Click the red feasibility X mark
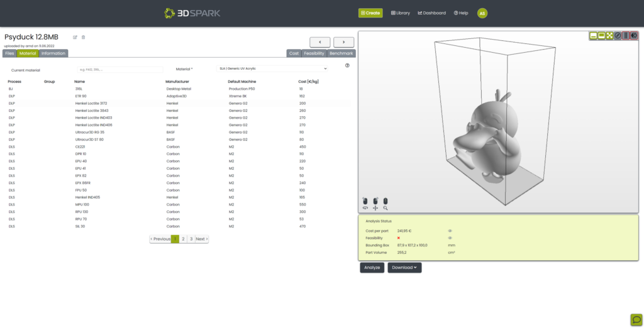The width and height of the screenshot is (644, 328). tap(398, 238)
